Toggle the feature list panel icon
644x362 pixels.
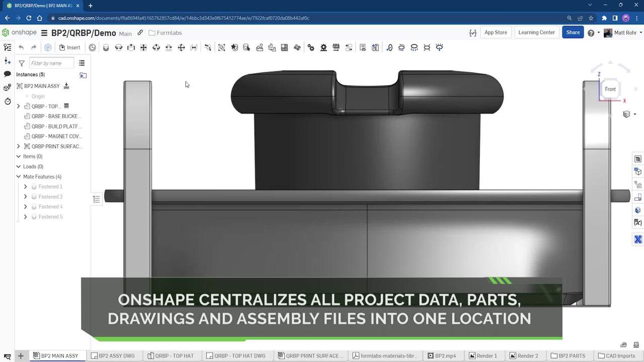(x=7, y=47)
